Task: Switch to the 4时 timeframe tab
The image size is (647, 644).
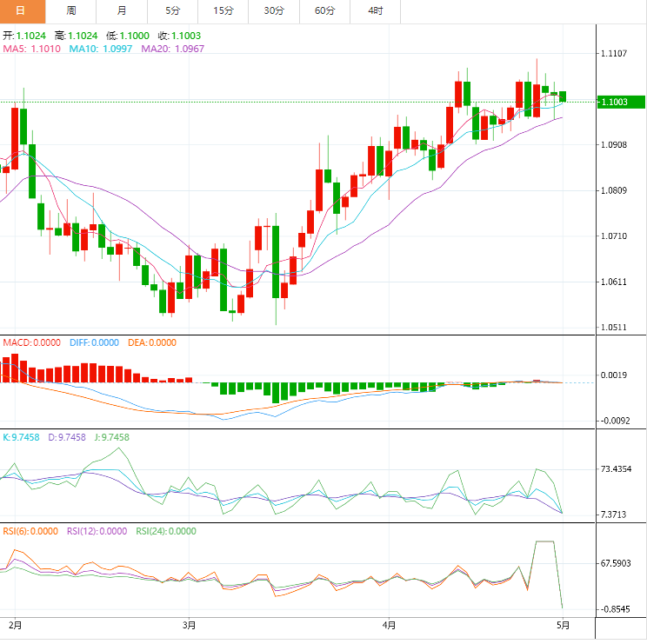Action: 375,11
